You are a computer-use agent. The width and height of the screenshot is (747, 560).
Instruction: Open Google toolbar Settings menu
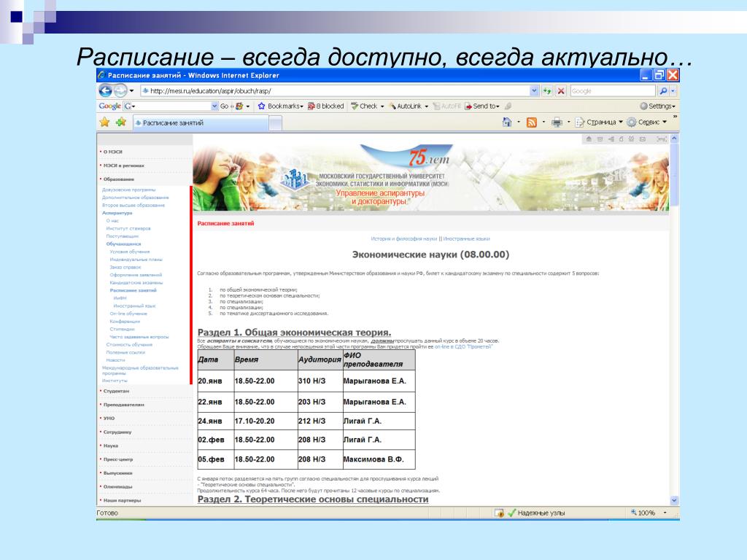657,106
